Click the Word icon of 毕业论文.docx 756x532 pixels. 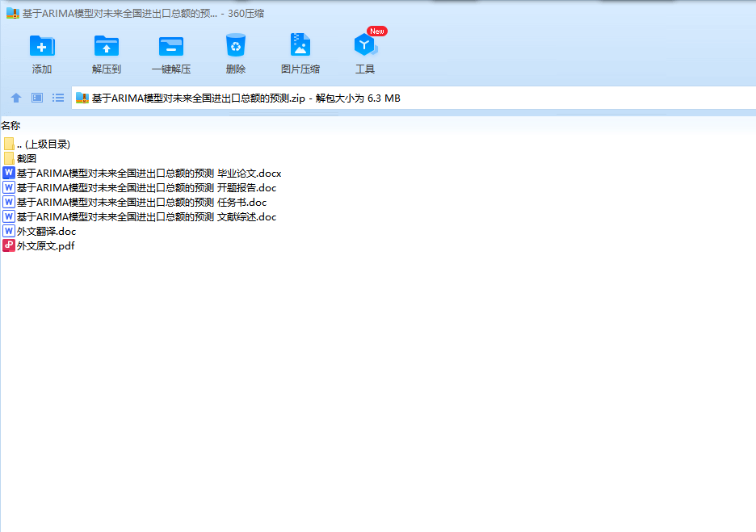9,173
